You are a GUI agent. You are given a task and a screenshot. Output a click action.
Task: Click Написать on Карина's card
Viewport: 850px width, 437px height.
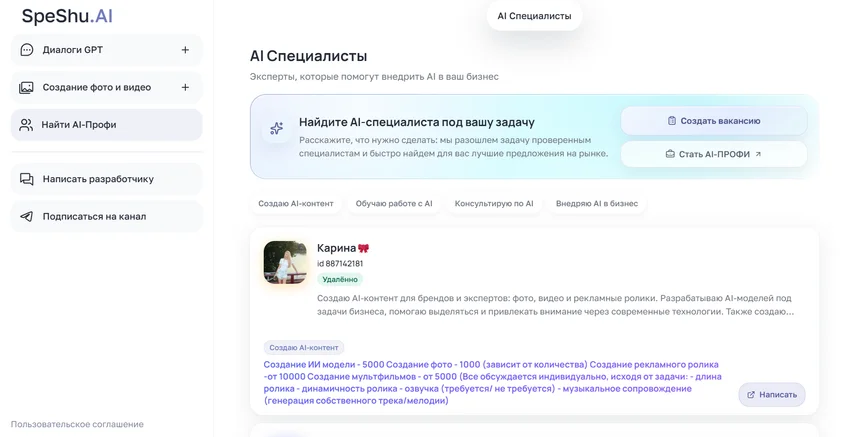click(x=772, y=395)
